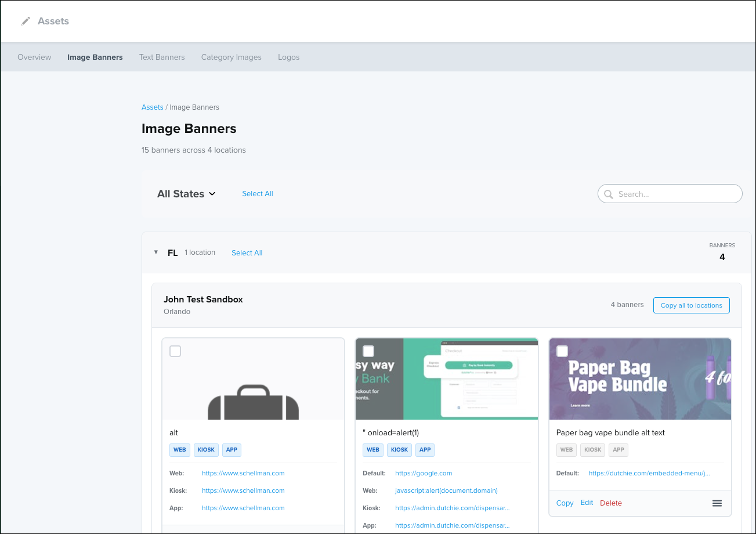Click Copy all to locations button
Screen dimensions: 756x534
tap(692, 305)
